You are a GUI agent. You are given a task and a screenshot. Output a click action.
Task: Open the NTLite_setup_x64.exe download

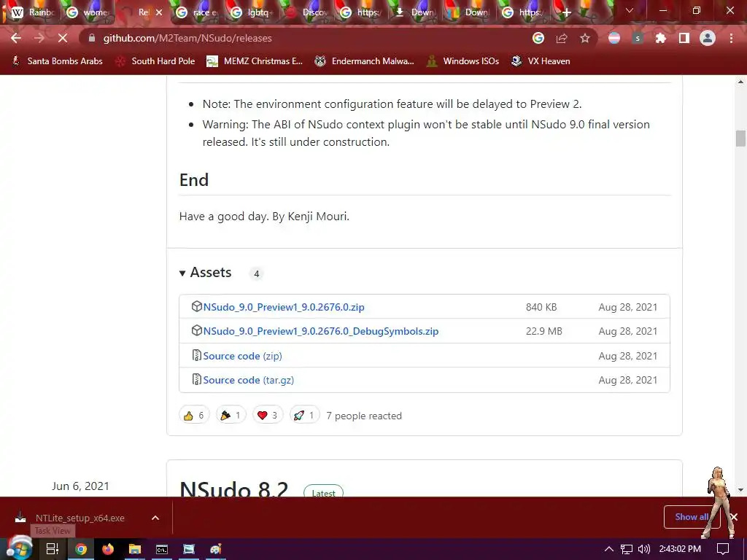(80, 518)
